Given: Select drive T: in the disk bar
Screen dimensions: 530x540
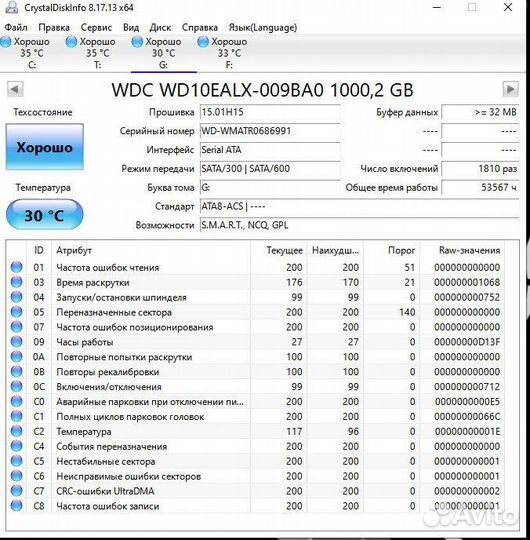Looking at the screenshot, I should click(97, 53).
